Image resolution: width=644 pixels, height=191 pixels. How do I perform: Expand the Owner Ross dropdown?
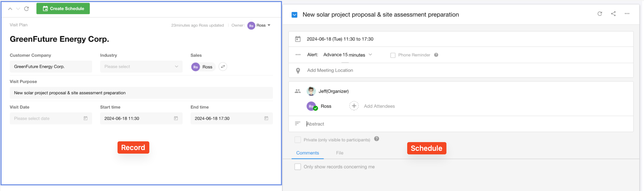pos(269,25)
